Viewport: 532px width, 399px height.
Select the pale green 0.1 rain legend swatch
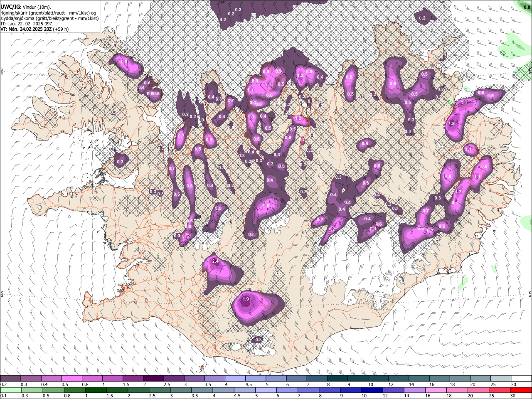click(11, 390)
